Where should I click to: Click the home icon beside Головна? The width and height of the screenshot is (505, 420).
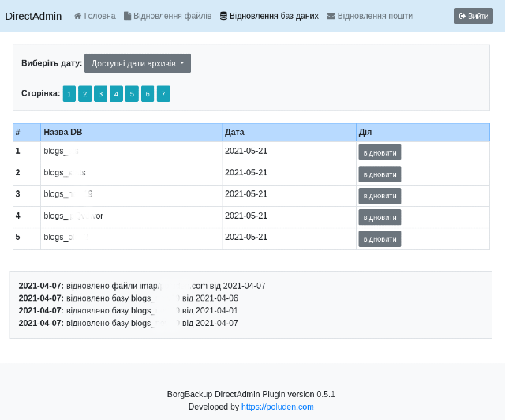[x=77, y=16]
